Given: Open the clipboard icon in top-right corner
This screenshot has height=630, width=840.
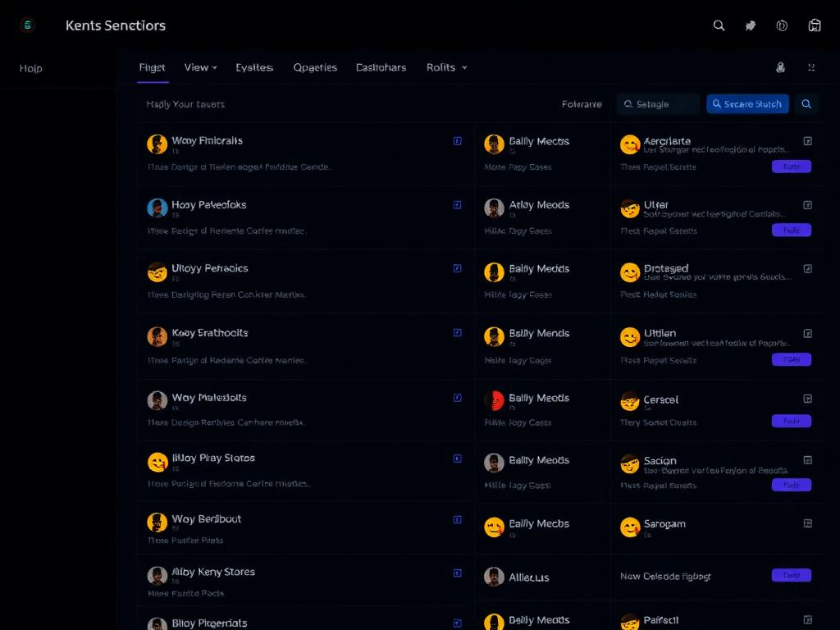Looking at the screenshot, I should coord(815,25).
